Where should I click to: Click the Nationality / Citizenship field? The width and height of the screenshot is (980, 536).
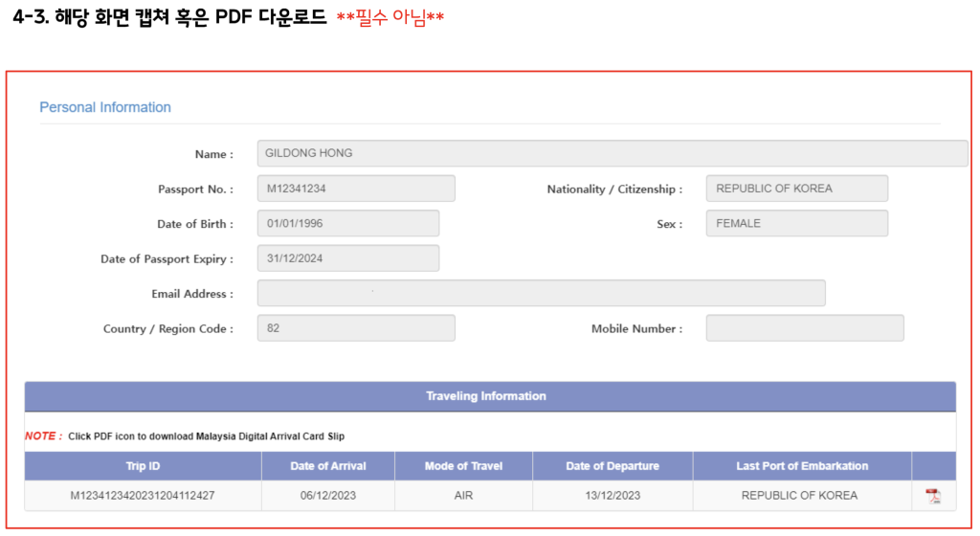(796, 189)
